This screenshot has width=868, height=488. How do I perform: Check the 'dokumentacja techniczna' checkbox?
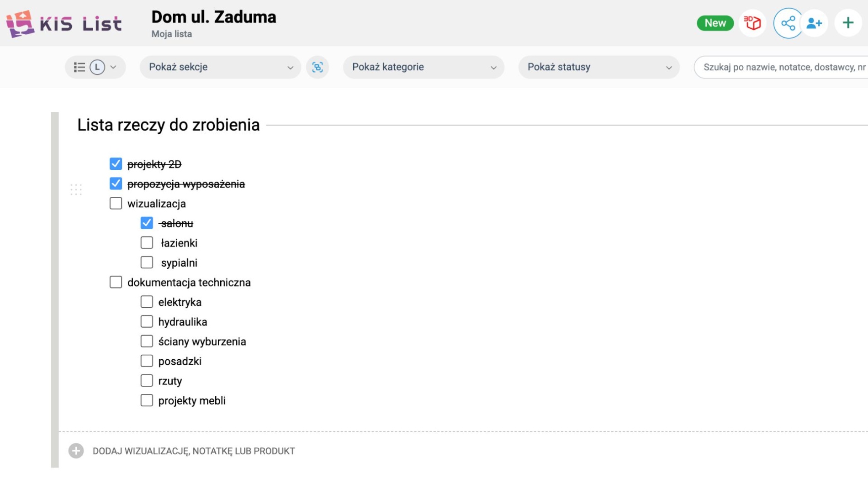pyautogui.click(x=116, y=282)
